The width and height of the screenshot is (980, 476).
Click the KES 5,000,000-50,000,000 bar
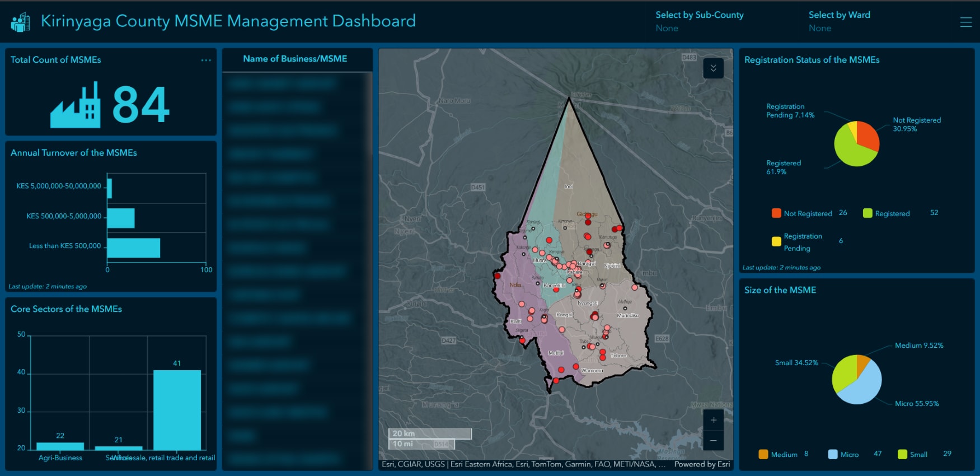point(109,188)
